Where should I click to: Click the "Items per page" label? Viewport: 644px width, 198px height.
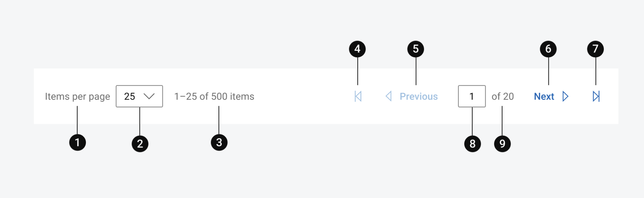[x=77, y=97]
